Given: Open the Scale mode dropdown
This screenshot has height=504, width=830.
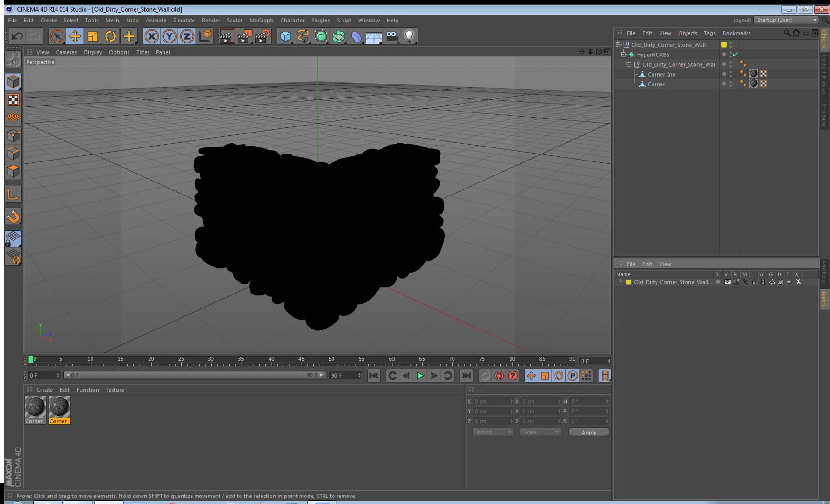Looking at the screenshot, I should click(x=540, y=432).
